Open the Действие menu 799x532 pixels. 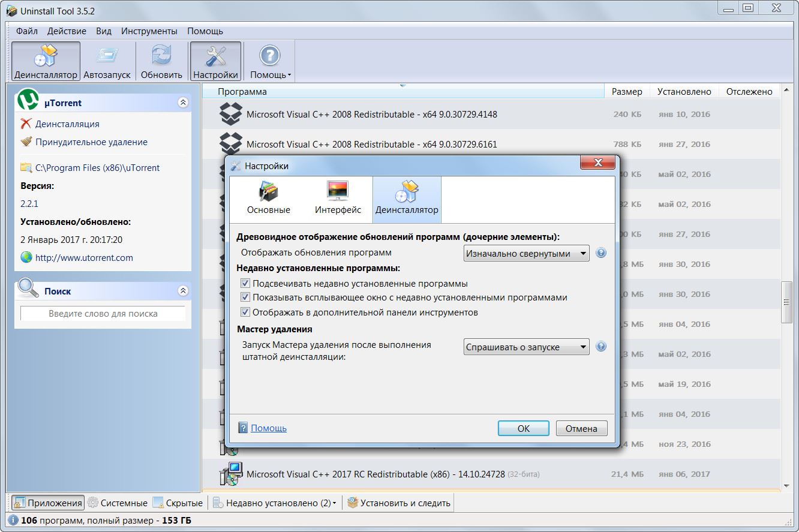(67, 31)
